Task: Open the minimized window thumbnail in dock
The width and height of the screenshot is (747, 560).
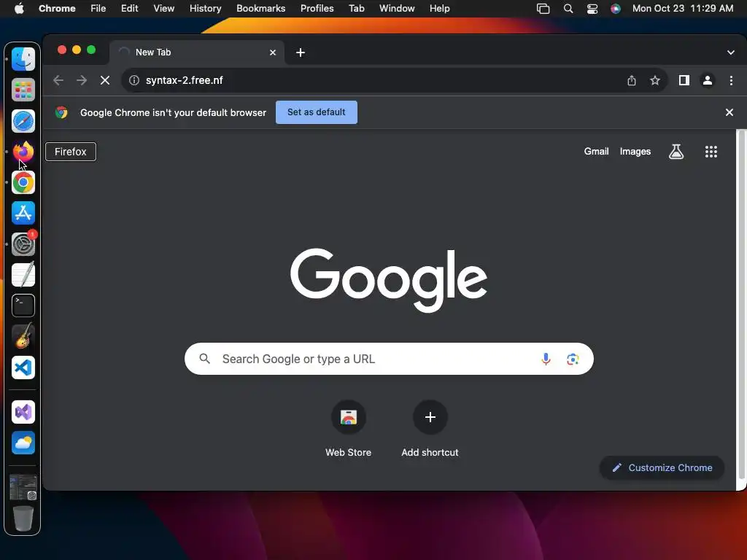Action: (x=23, y=487)
